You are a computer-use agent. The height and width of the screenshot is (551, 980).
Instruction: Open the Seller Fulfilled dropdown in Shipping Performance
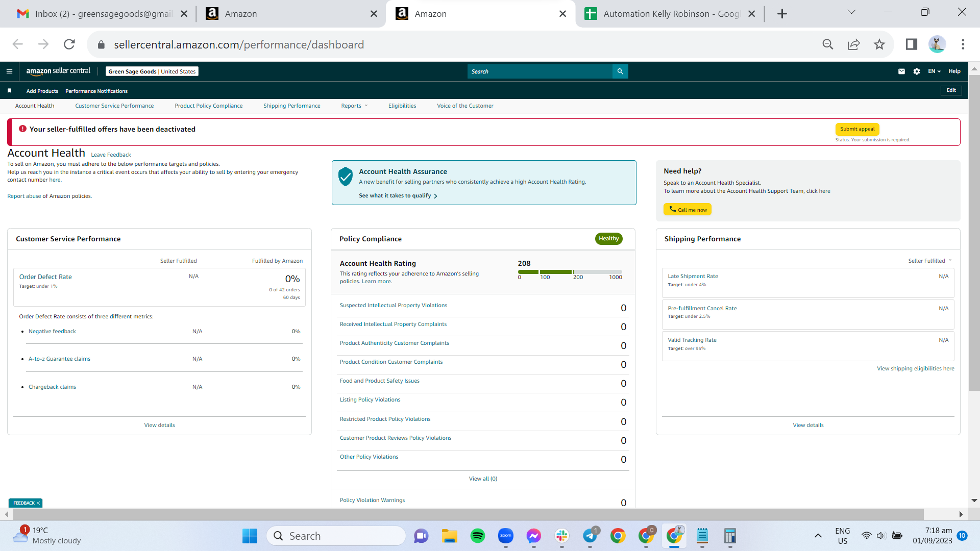[x=930, y=261]
